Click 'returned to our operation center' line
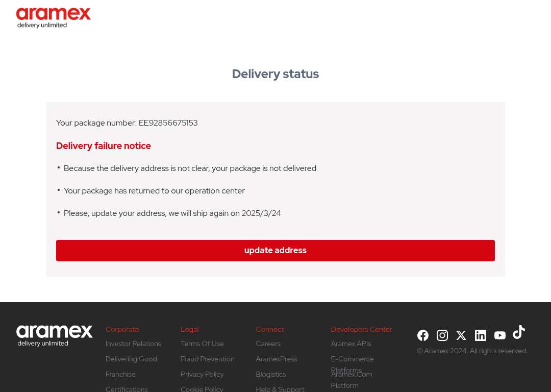This screenshot has height=392, width=551. (154, 191)
